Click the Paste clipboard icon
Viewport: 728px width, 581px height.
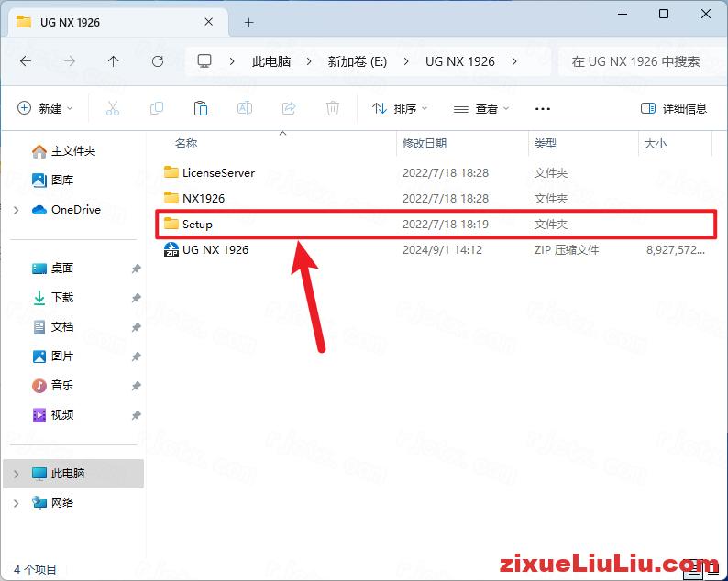pos(201,108)
